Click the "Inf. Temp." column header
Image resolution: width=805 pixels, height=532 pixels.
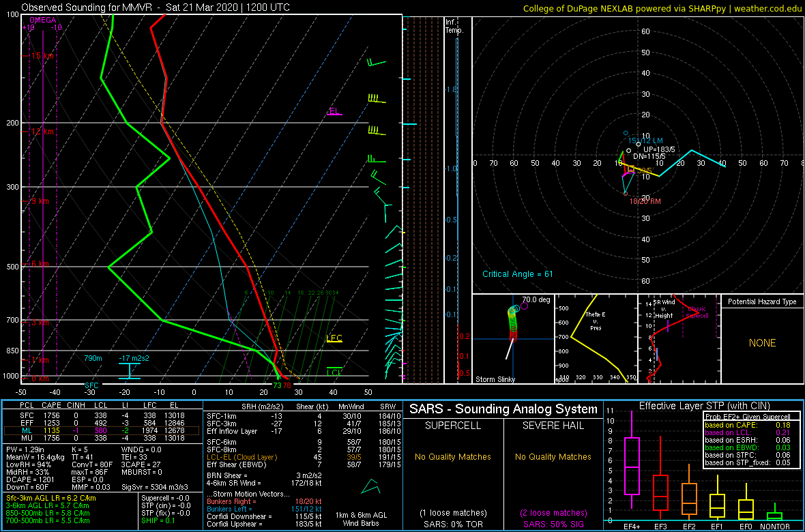click(455, 26)
